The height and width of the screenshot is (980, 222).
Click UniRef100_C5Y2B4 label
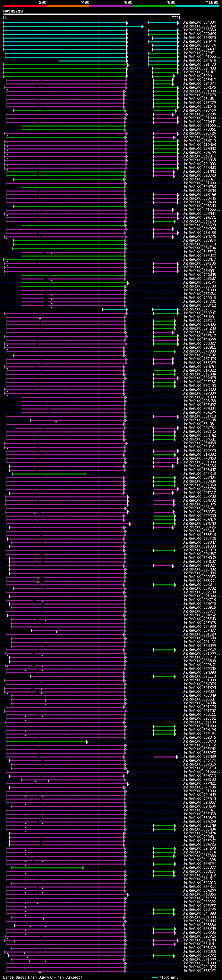pyautogui.click(x=199, y=428)
